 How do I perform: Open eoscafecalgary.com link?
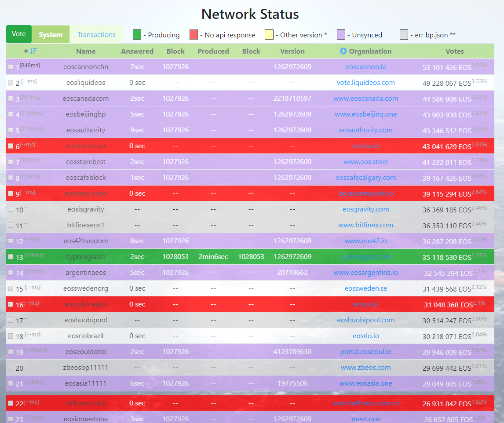click(x=366, y=178)
